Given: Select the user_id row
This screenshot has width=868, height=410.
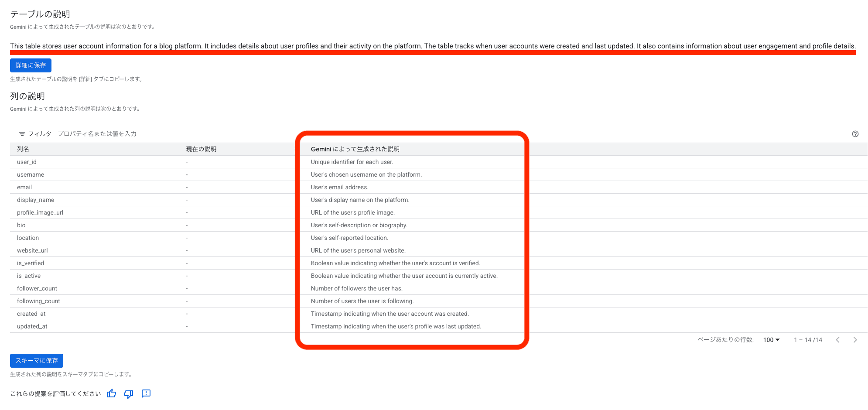Looking at the screenshot, I should coord(27,162).
